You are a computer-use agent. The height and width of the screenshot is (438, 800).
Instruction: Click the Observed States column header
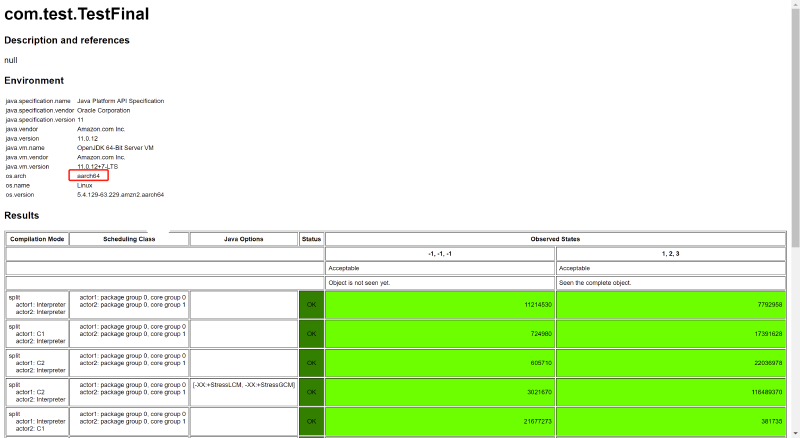click(x=555, y=239)
